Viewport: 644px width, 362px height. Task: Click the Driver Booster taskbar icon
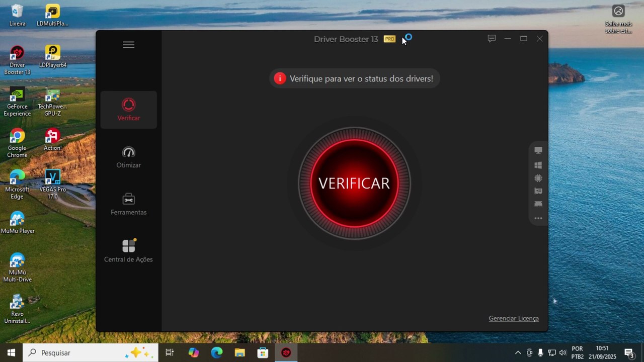click(x=286, y=352)
